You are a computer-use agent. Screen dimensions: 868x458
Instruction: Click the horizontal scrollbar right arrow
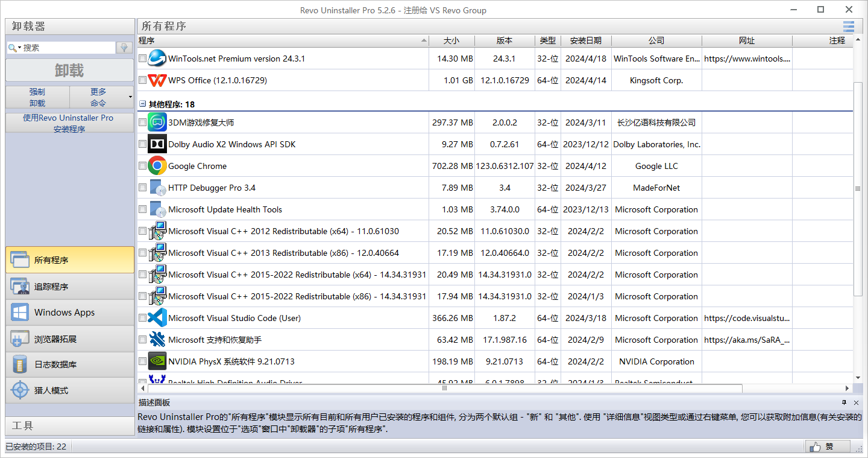tap(848, 389)
